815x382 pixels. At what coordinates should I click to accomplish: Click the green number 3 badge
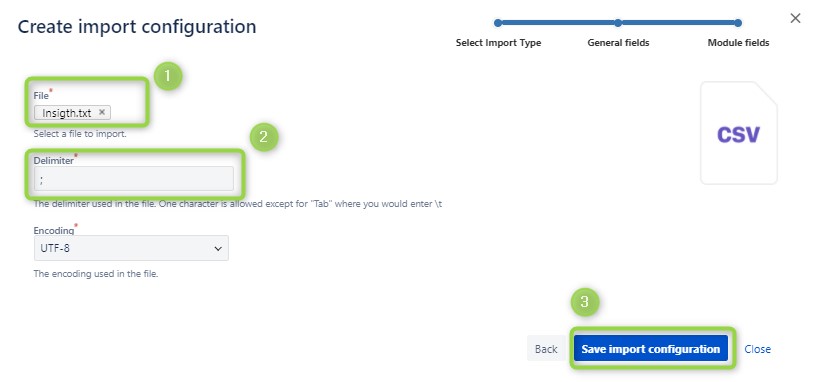tap(585, 302)
